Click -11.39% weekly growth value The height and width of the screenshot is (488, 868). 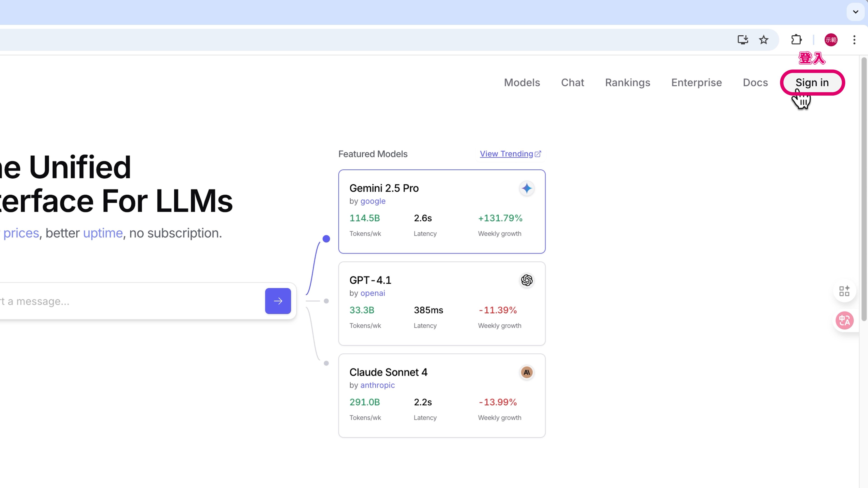click(x=498, y=310)
